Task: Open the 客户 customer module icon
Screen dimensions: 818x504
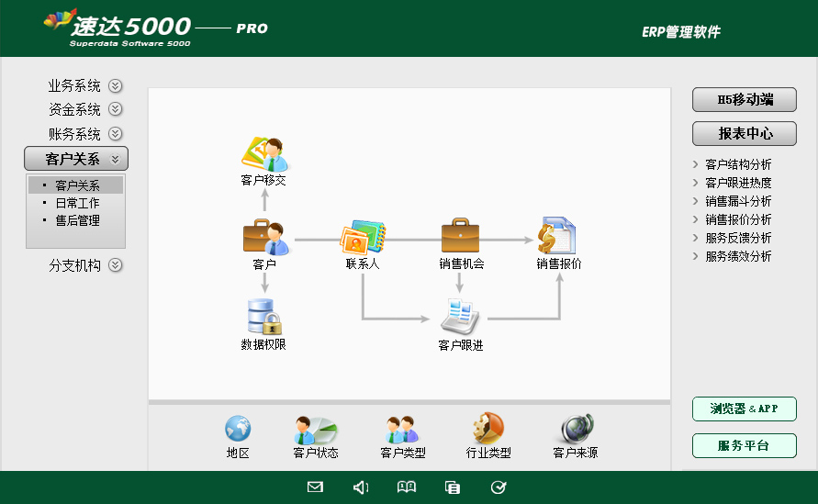Action: tap(265, 237)
